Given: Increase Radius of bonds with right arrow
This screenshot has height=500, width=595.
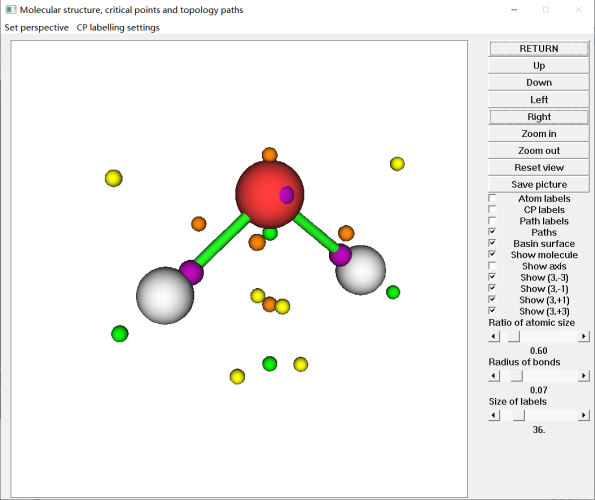Looking at the screenshot, I should point(584,376).
